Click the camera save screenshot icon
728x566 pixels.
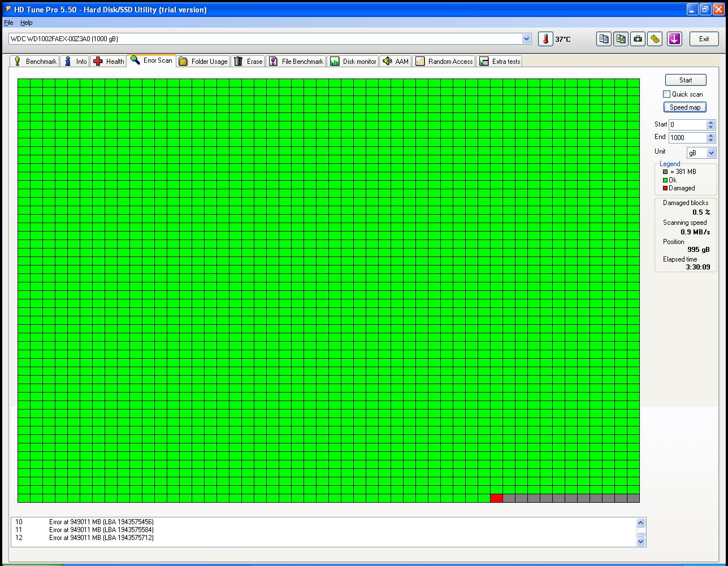tap(638, 39)
